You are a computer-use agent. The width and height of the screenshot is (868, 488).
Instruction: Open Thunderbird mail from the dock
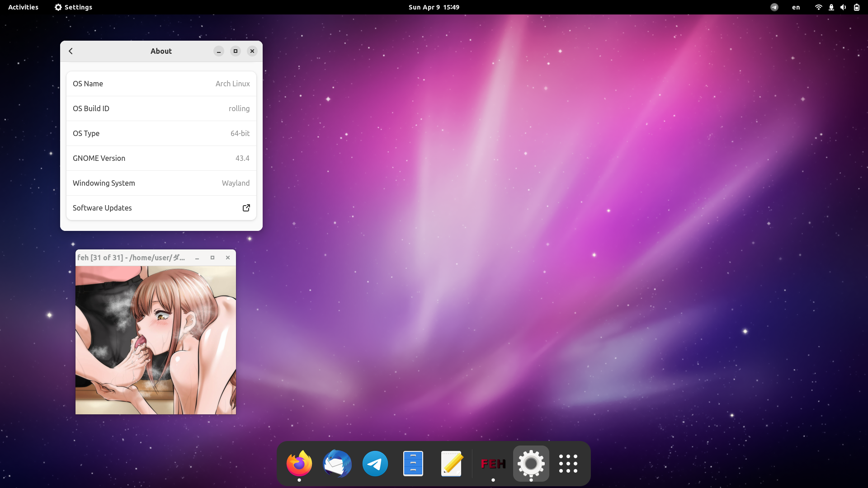tap(337, 464)
